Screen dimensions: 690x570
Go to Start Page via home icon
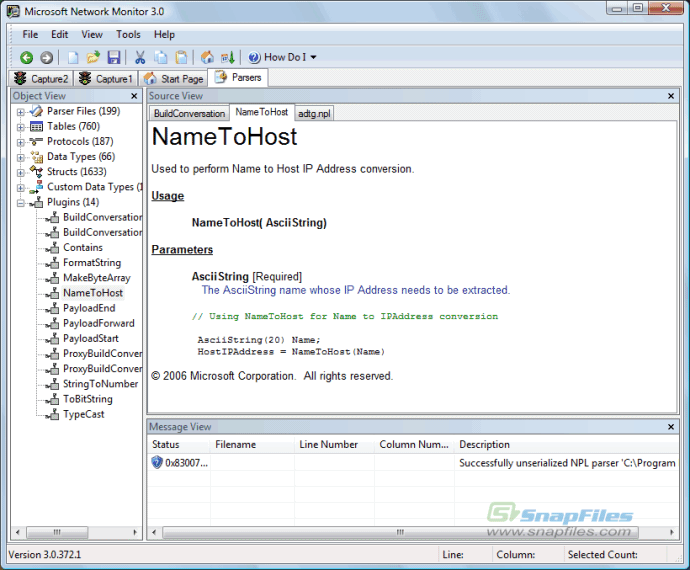[207, 57]
